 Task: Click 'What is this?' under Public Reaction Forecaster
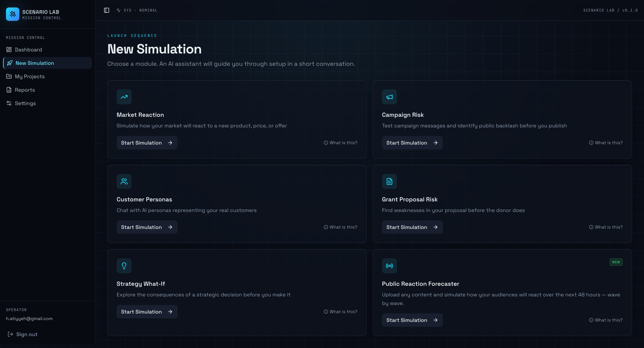(x=606, y=320)
